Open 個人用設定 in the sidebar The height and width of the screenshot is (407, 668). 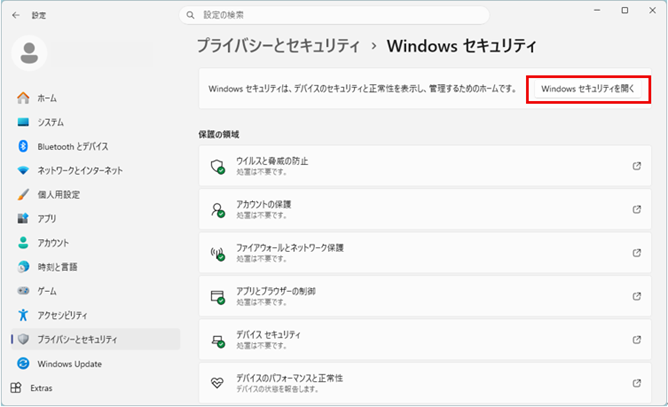[x=58, y=194]
